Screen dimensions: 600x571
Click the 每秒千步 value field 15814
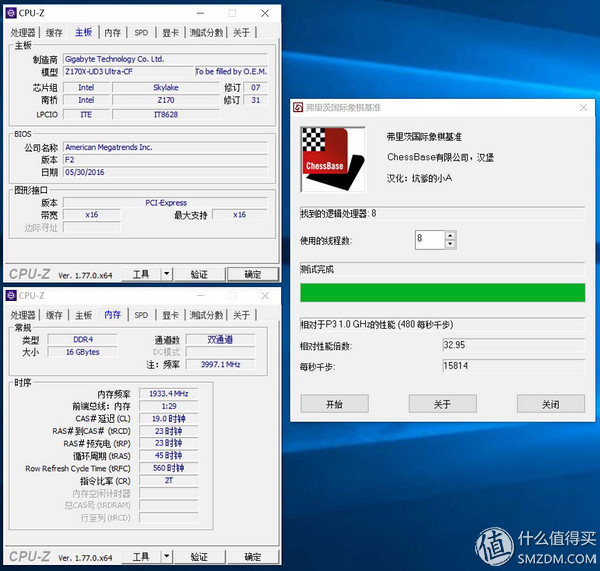[514, 366]
